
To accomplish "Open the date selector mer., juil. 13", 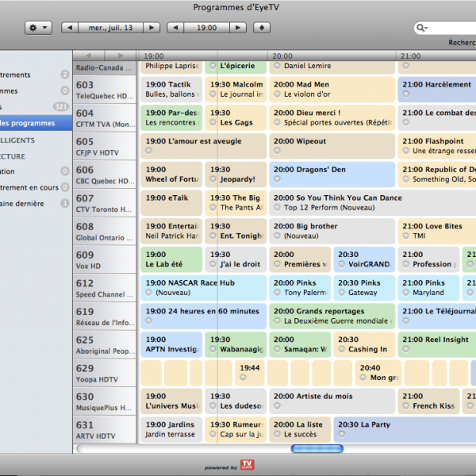I will 110,28.
